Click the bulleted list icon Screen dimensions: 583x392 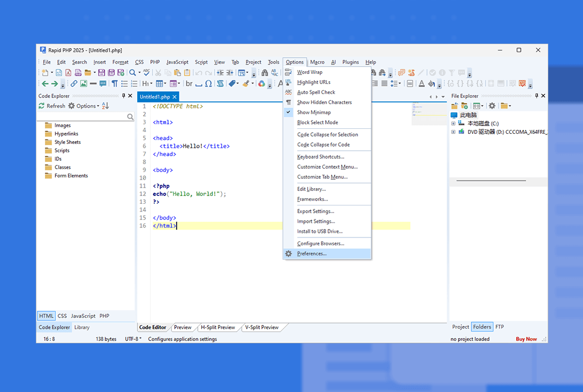[x=124, y=83]
